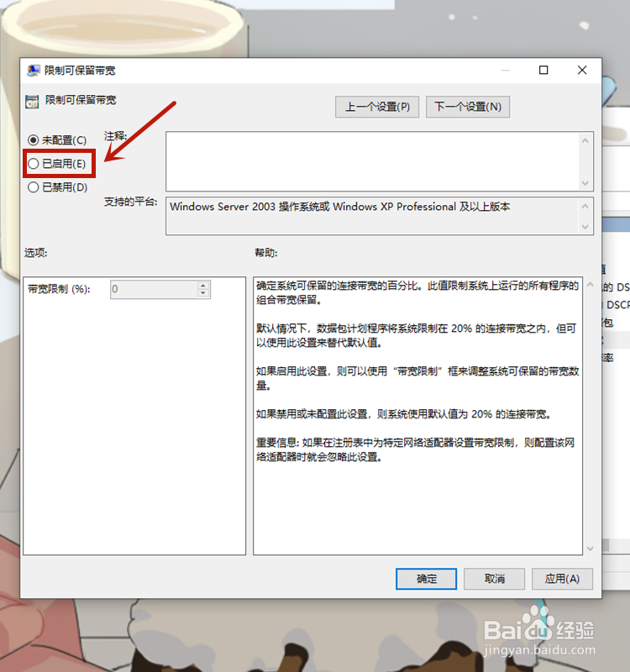Click supported platform box scroll up arrow
The width and height of the screenshot is (630, 672).
click(x=585, y=206)
